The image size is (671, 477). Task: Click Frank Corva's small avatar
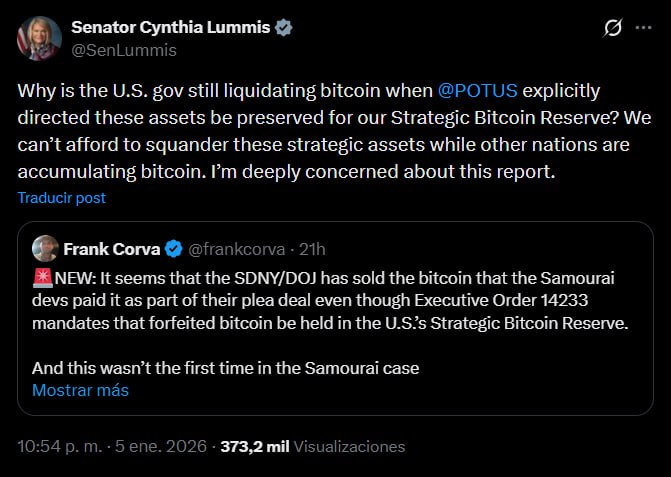click(x=44, y=248)
